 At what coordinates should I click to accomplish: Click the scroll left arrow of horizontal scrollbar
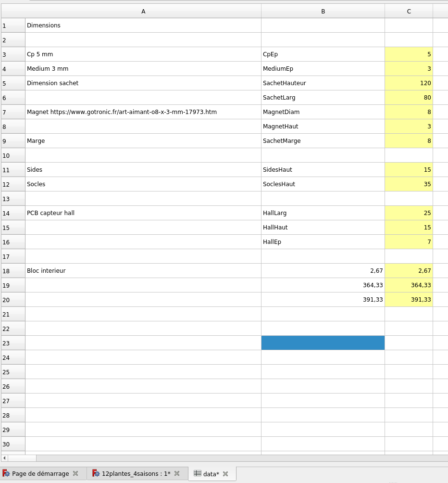click(x=4, y=458)
